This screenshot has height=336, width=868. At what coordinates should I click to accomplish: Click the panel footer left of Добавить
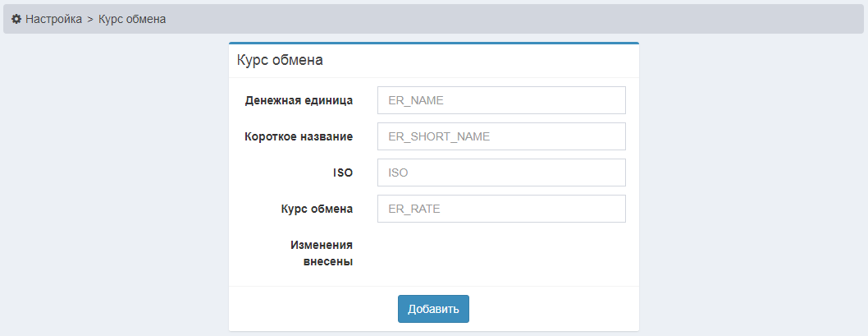tap(312, 309)
